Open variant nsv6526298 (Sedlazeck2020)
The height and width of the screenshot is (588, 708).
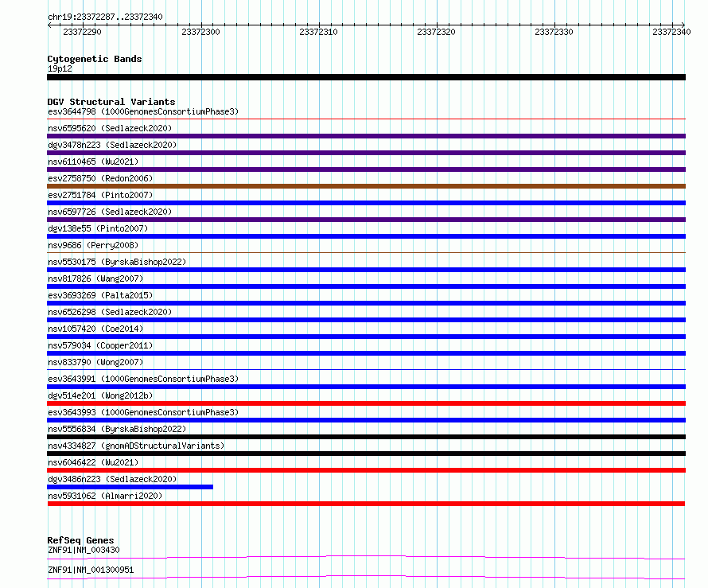point(110,312)
